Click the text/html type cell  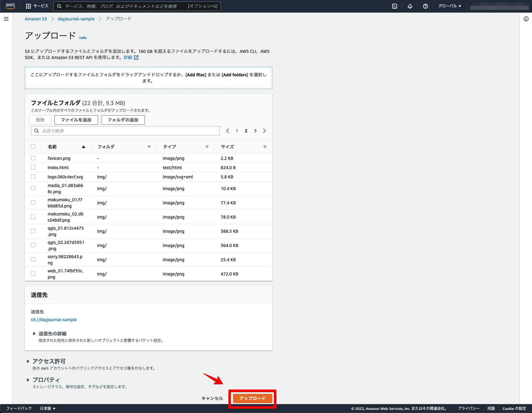click(172, 168)
